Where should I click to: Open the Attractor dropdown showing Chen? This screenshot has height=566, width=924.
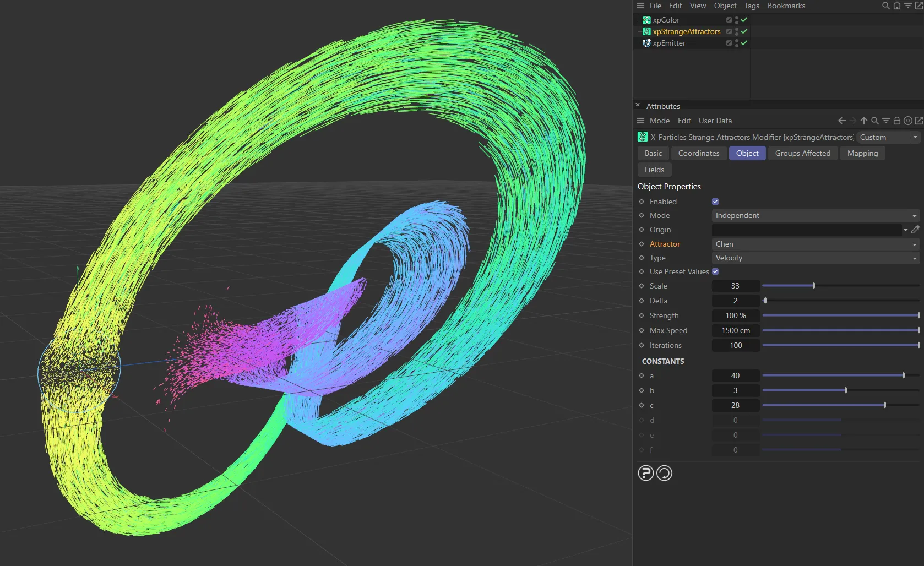point(816,244)
